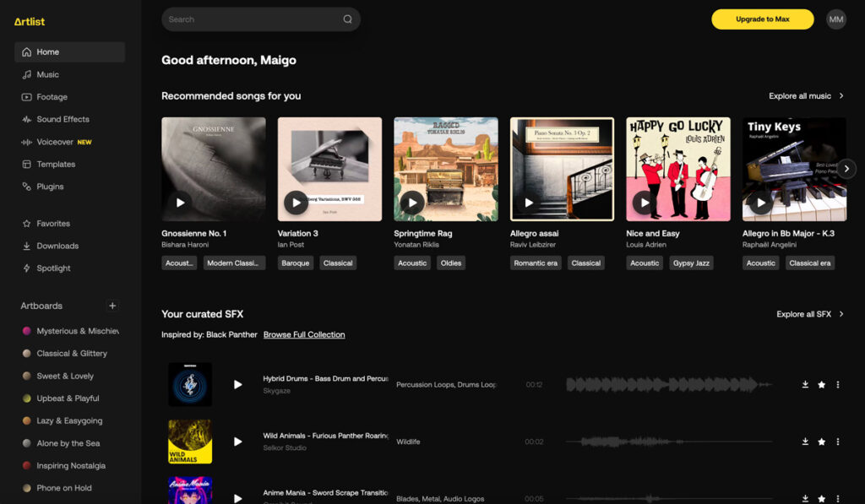
Task: Click the Artlist logo
Action: (30, 21)
